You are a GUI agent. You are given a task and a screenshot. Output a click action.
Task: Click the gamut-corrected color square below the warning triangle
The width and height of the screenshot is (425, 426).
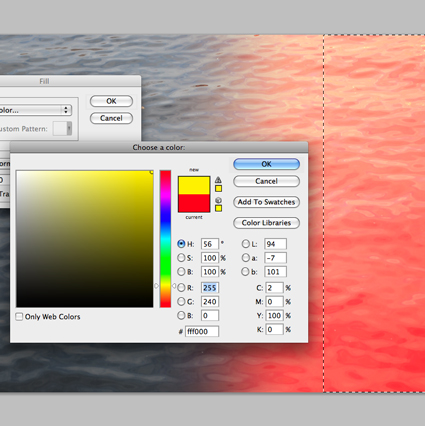(218, 189)
